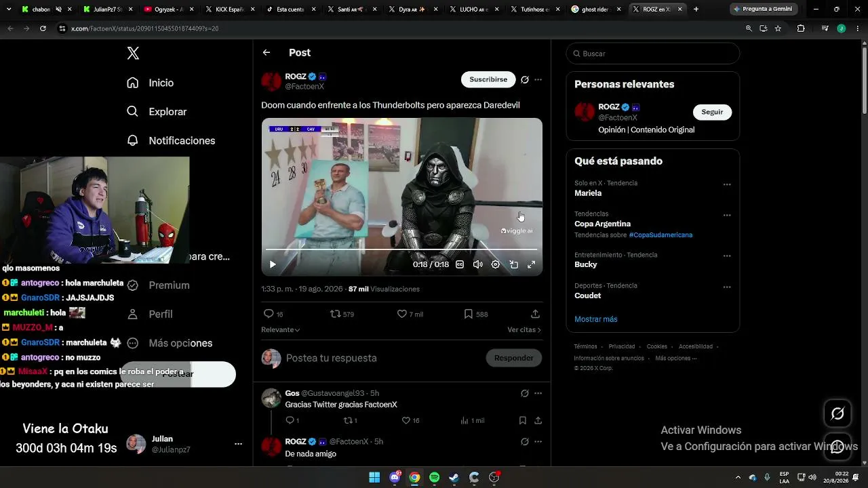This screenshot has height=488, width=868.
Task: Bookmark the Gos comment
Action: pos(523,420)
